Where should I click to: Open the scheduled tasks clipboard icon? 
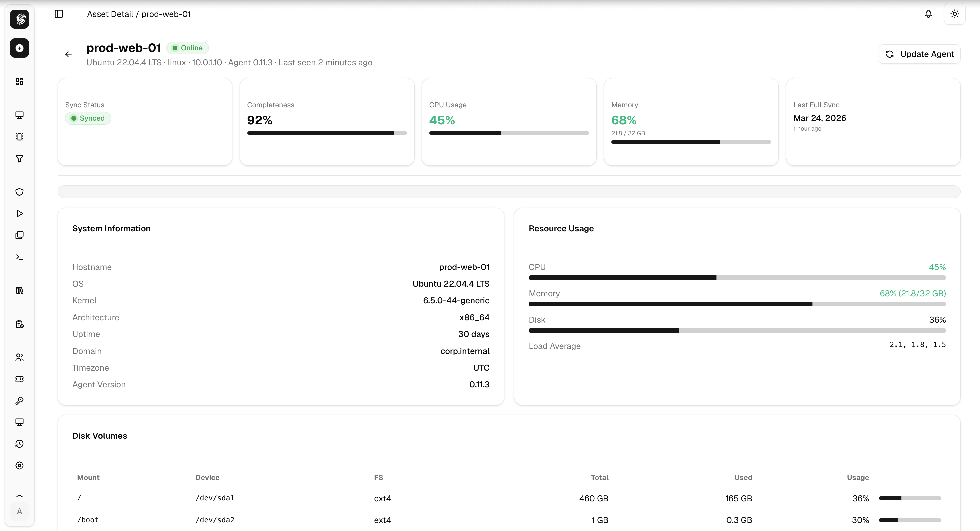coord(19,324)
